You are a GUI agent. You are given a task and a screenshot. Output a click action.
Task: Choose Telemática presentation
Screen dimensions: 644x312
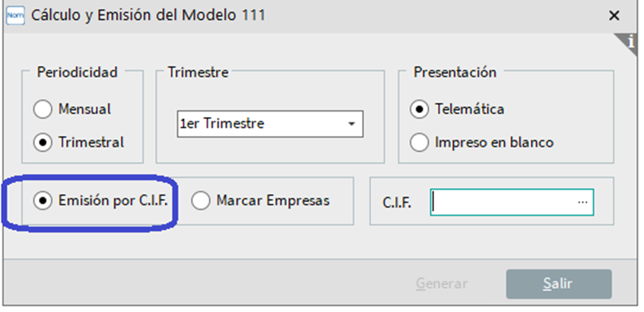click(x=457, y=109)
